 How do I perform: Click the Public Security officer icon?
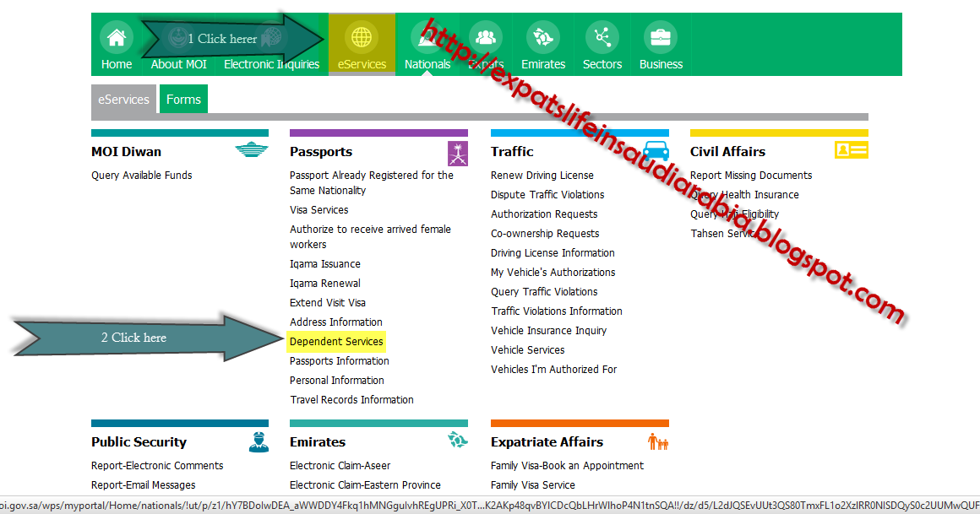[259, 441]
